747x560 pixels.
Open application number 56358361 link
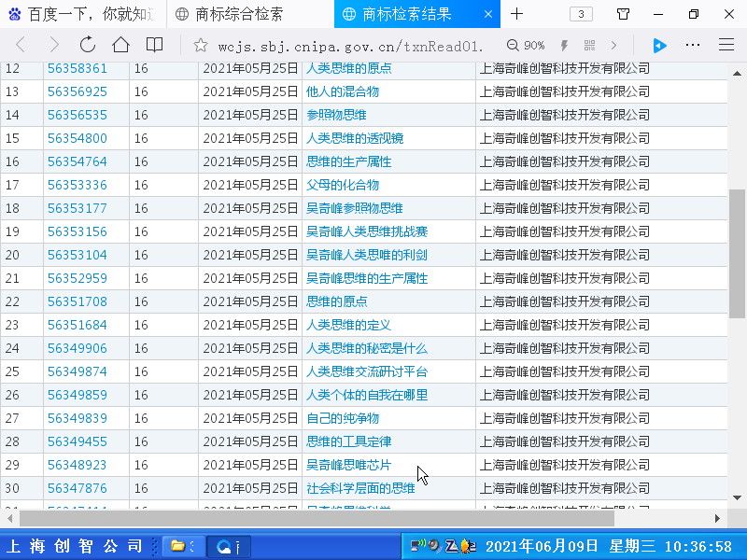pyautogui.click(x=78, y=68)
